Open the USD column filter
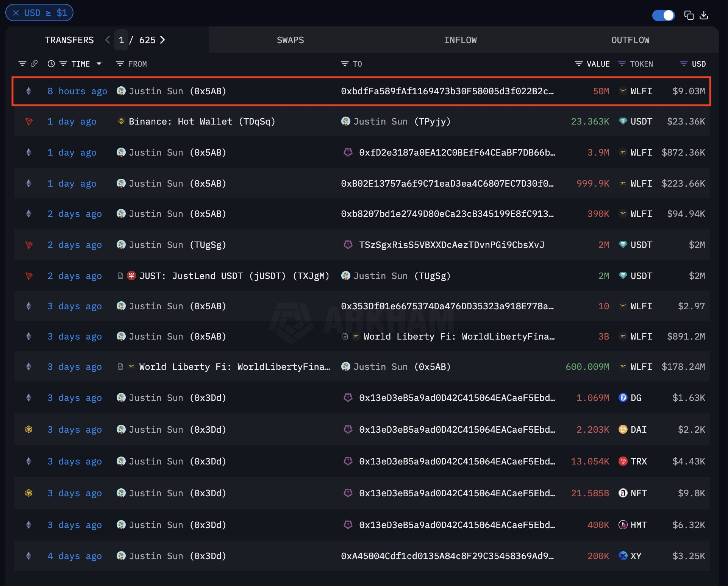728x586 pixels. coord(683,64)
